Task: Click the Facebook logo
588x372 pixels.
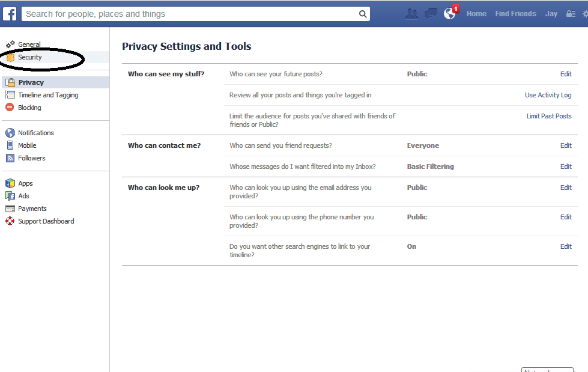Action: pos(9,13)
